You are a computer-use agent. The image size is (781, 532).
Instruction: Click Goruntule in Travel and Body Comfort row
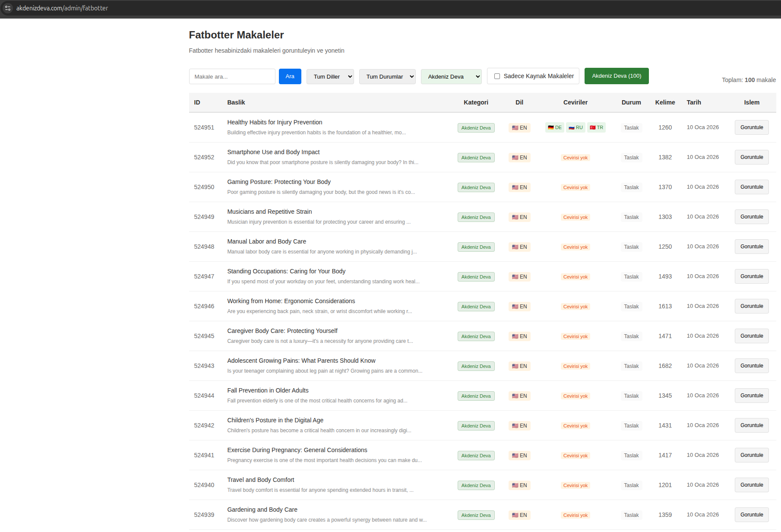coord(752,485)
